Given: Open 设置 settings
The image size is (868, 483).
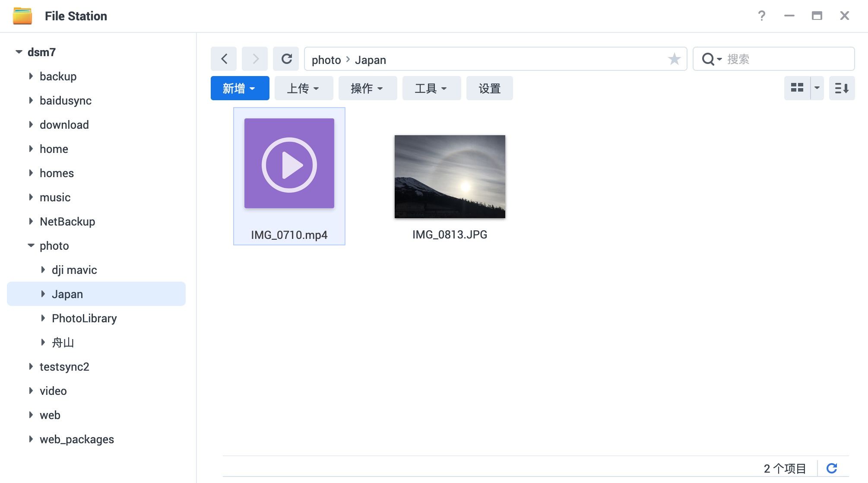Looking at the screenshot, I should 490,88.
